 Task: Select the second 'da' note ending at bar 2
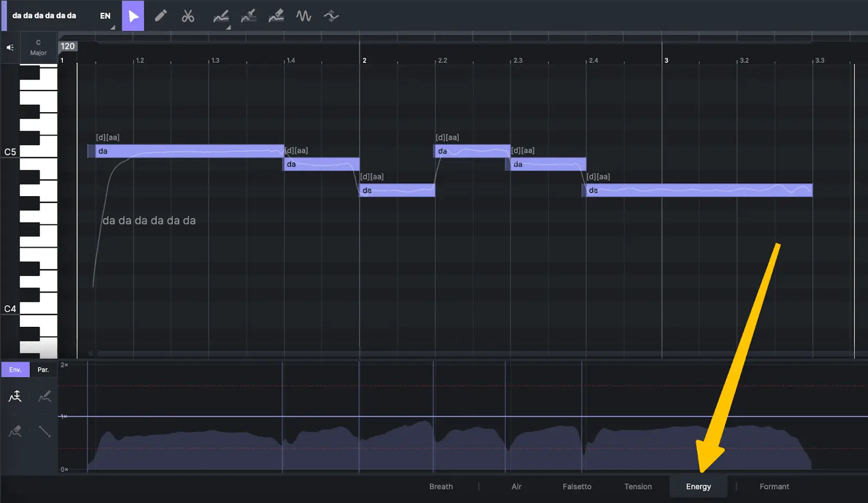click(321, 164)
